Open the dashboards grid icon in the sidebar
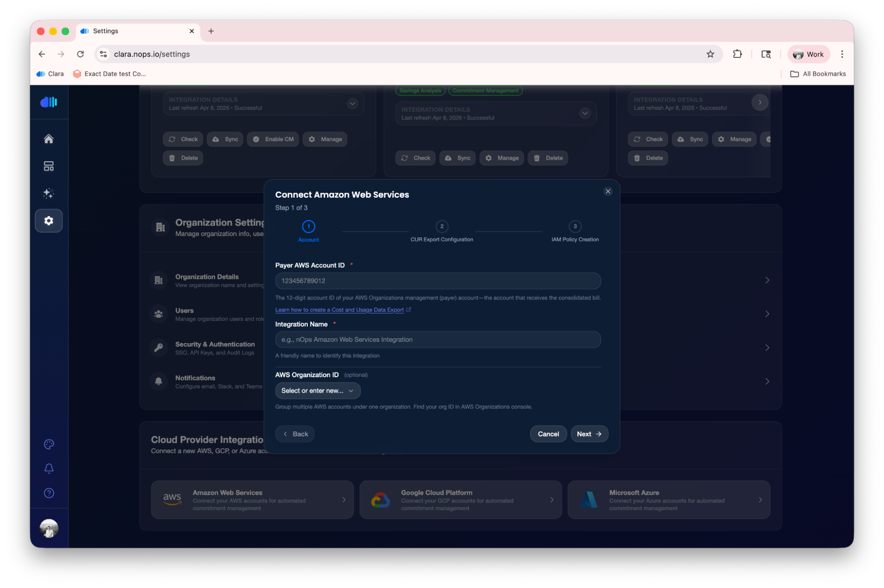884x588 pixels. 49,166
